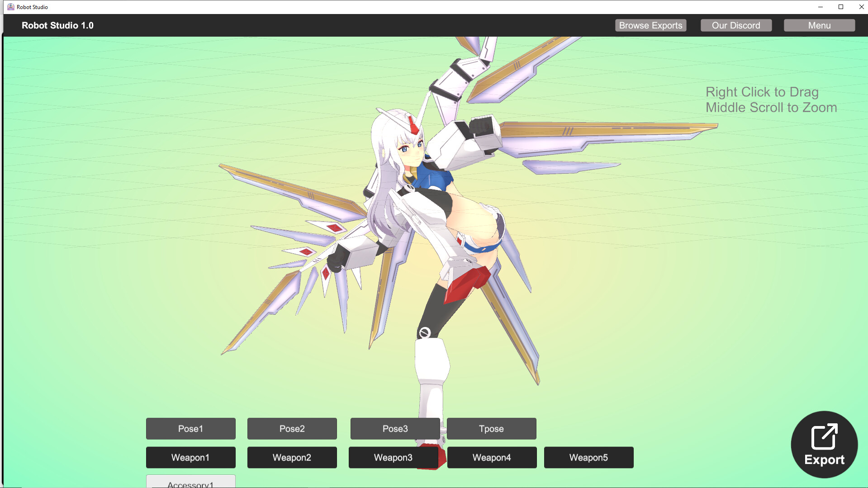Apply the Pose2 preset
Image resolution: width=868 pixels, height=488 pixels.
[x=292, y=428]
